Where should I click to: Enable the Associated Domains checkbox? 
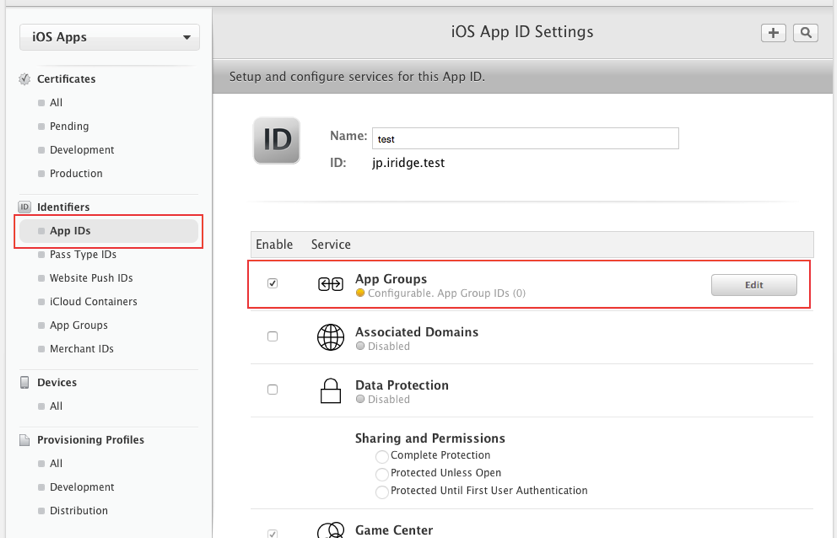coord(272,337)
